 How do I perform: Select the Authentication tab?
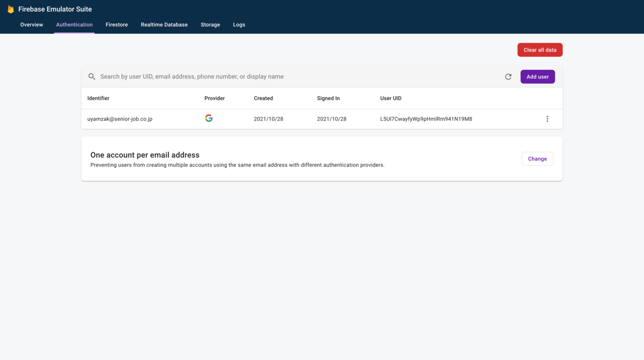coord(75,25)
